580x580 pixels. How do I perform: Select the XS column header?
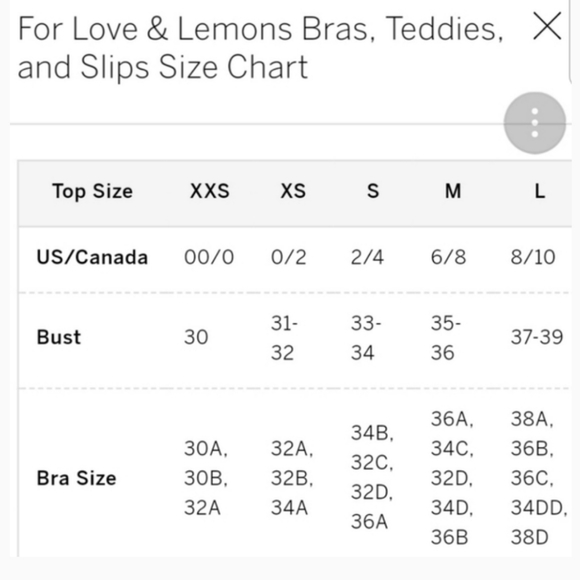coord(293,191)
